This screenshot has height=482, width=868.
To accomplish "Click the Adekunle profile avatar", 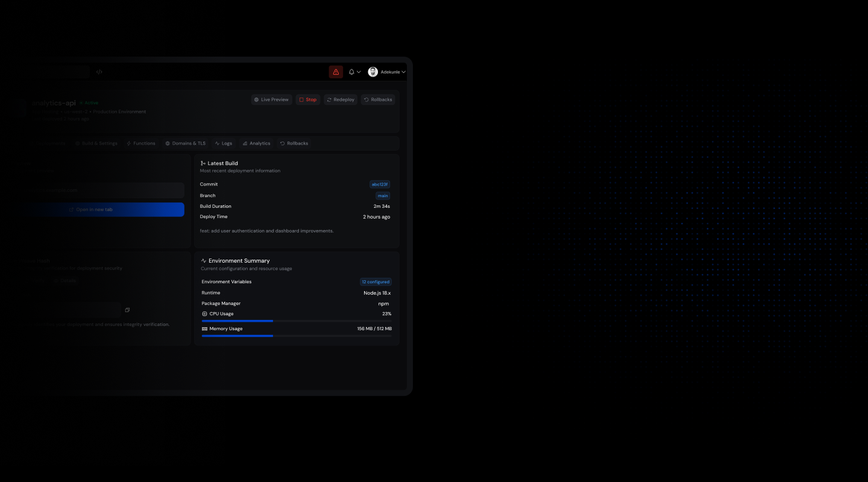I will tap(373, 72).
